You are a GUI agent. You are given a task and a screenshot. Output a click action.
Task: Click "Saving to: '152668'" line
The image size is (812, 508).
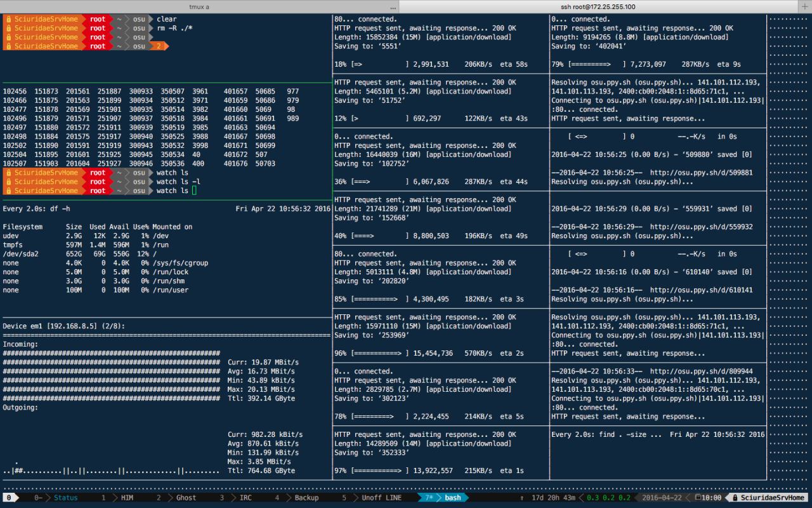pos(374,218)
